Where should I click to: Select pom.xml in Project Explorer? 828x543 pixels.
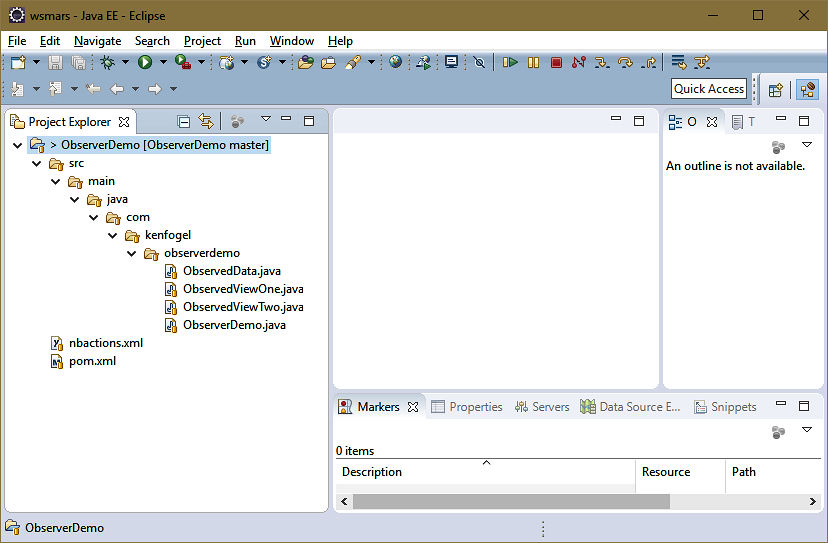92,361
